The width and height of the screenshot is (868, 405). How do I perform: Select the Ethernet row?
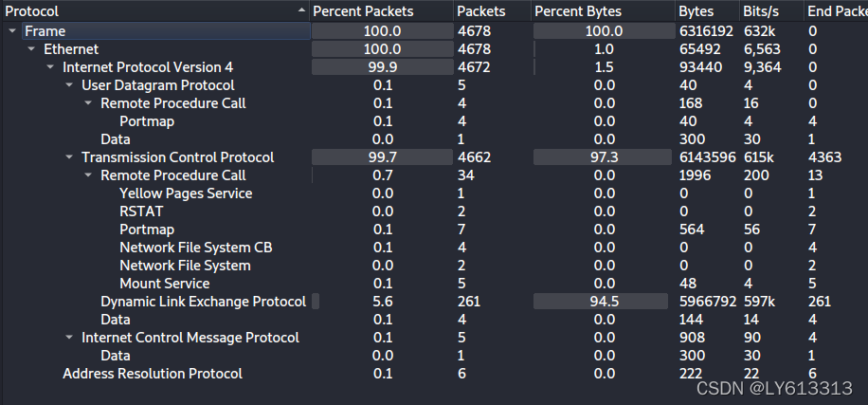click(x=434, y=49)
